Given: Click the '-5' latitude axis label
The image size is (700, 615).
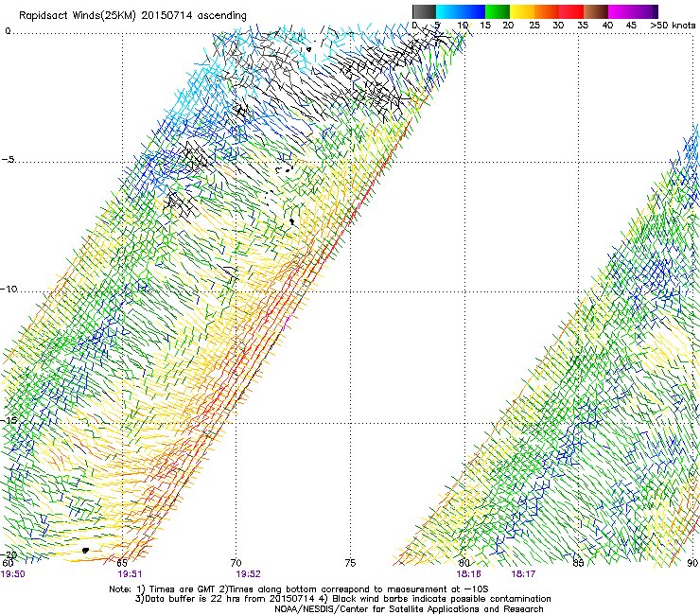Looking at the screenshot, I should coord(9,160).
